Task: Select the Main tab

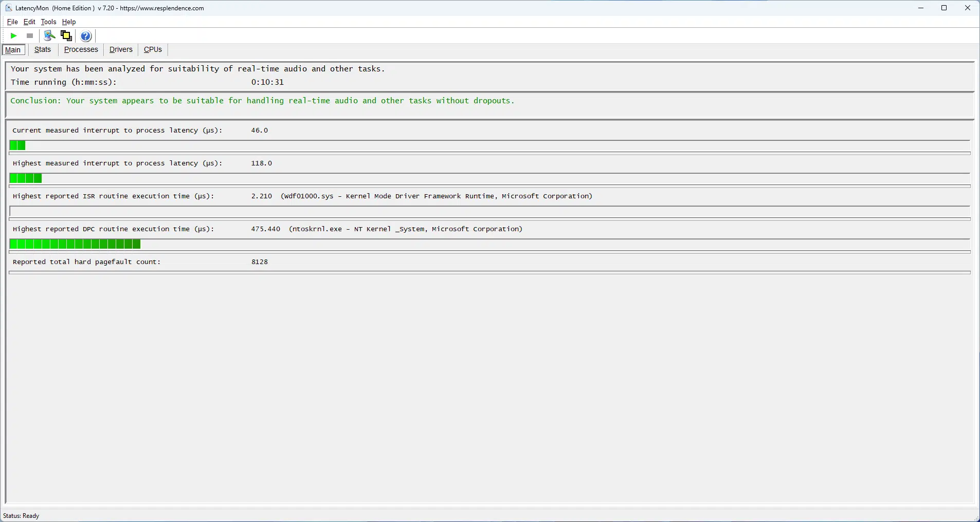Action: point(13,50)
